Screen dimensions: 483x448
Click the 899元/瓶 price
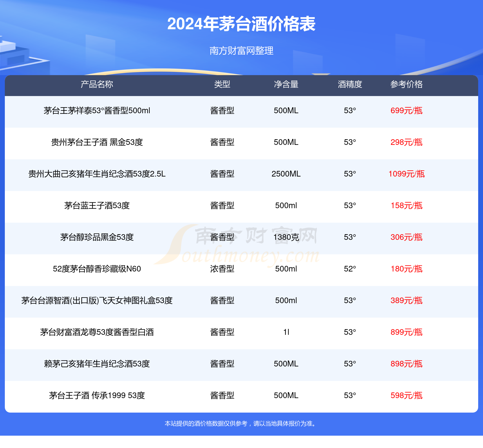pyautogui.click(x=406, y=332)
